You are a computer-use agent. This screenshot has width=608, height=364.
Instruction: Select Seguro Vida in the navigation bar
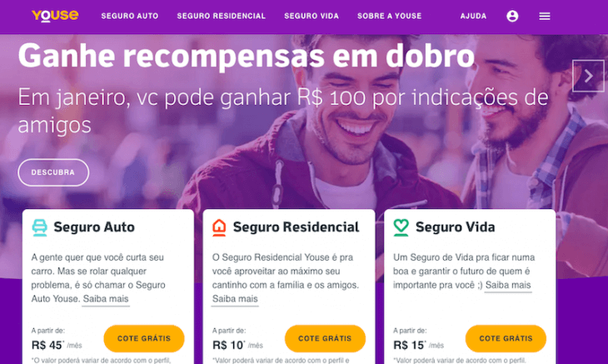[x=311, y=16]
